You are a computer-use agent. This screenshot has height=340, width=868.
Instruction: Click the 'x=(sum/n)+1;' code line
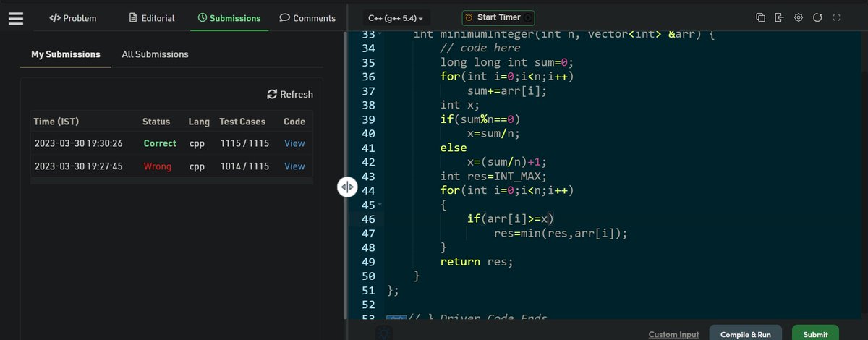507,162
